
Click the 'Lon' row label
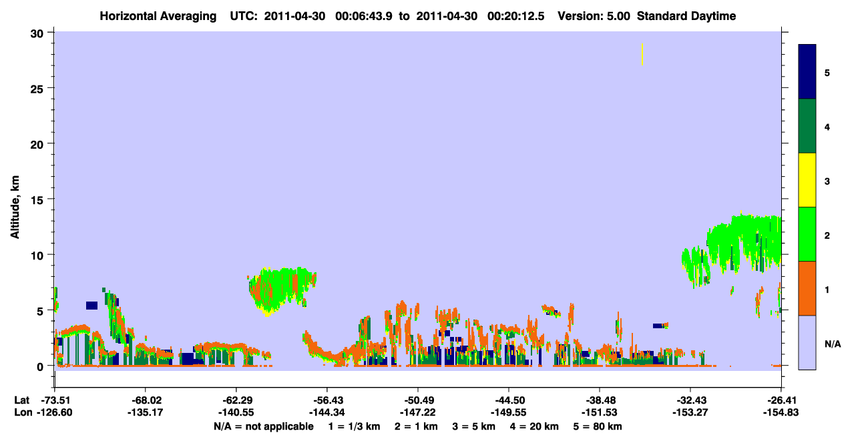[x=22, y=413]
